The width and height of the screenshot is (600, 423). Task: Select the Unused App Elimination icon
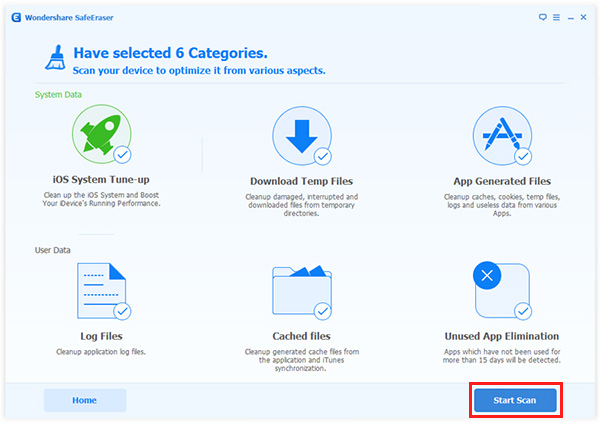pyautogui.click(x=500, y=289)
